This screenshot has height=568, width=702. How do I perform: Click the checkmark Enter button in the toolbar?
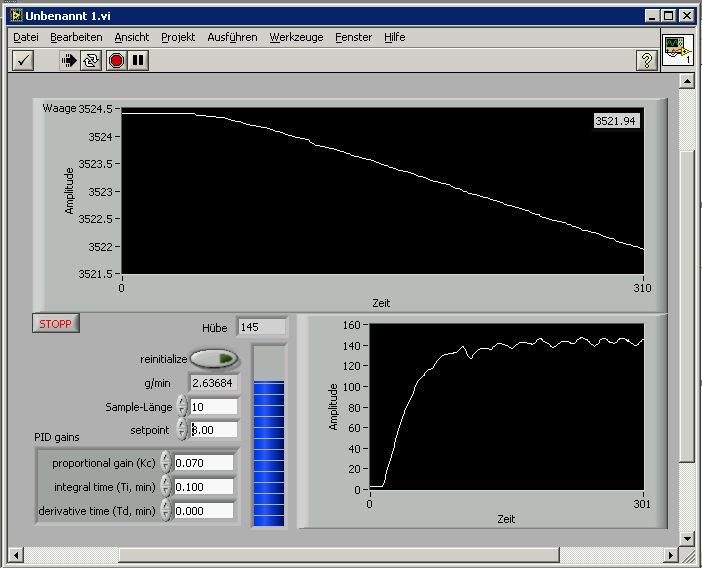tap(24, 61)
